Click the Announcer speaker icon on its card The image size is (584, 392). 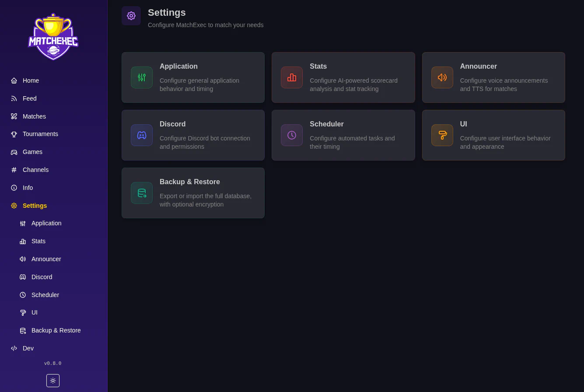(x=442, y=77)
